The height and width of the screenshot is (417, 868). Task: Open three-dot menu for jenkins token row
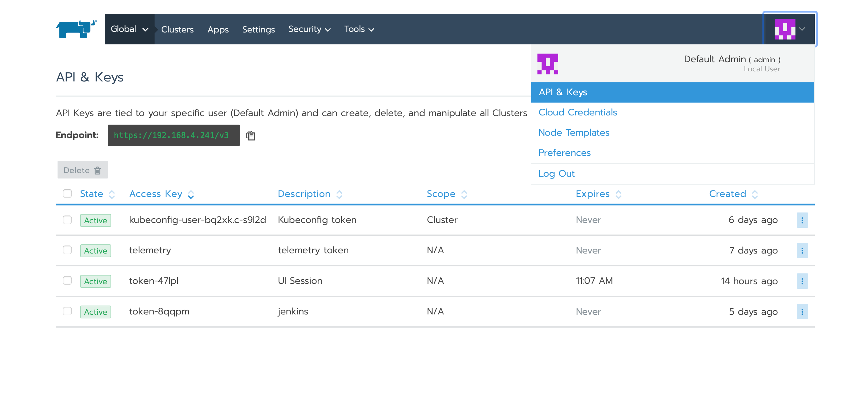802,311
